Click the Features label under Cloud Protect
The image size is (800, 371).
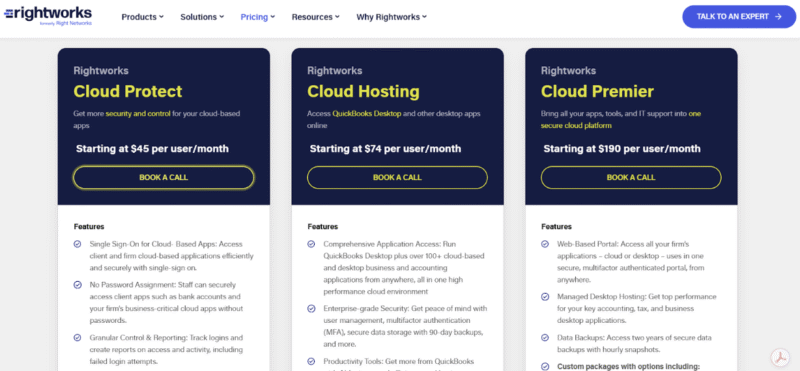pos(89,227)
